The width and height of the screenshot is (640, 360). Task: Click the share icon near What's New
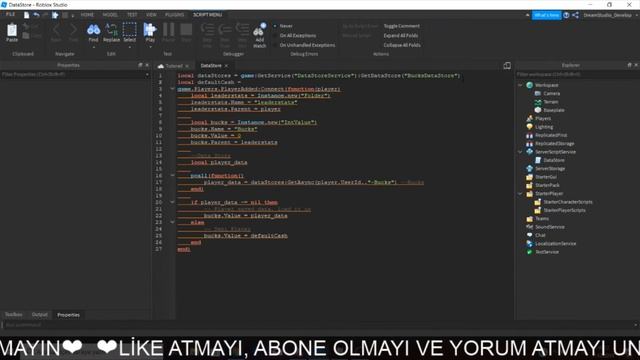pyautogui.click(x=575, y=15)
